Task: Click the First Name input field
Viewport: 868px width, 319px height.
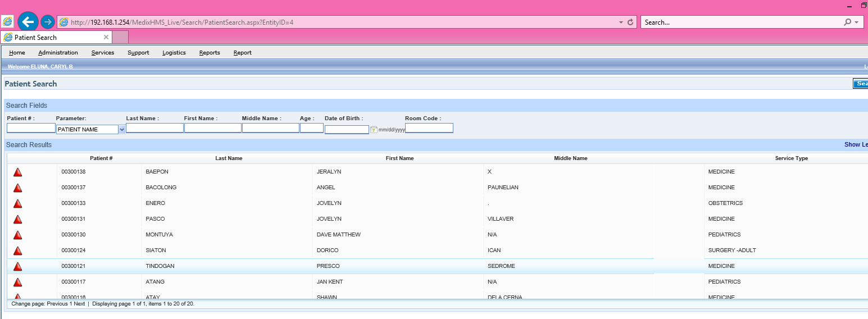Action: 213,128
